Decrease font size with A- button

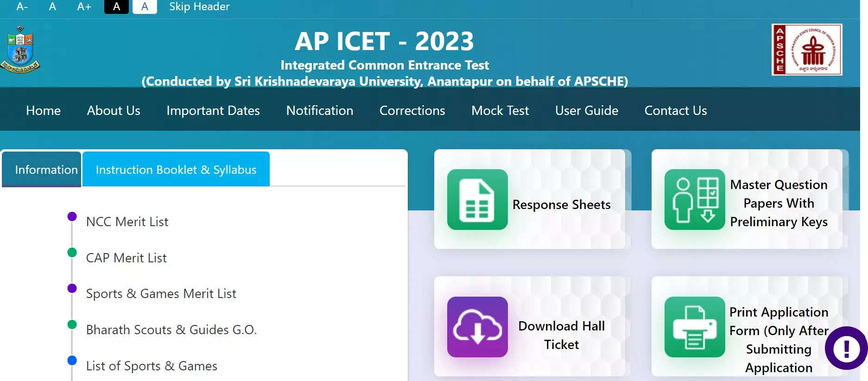[x=22, y=6]
